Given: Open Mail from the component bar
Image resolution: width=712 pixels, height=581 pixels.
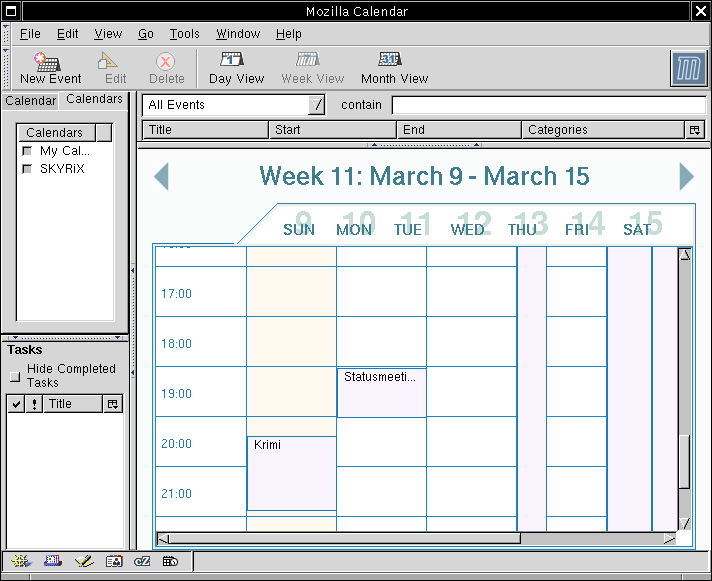Looking at the screenshot, I should (53, 561).
